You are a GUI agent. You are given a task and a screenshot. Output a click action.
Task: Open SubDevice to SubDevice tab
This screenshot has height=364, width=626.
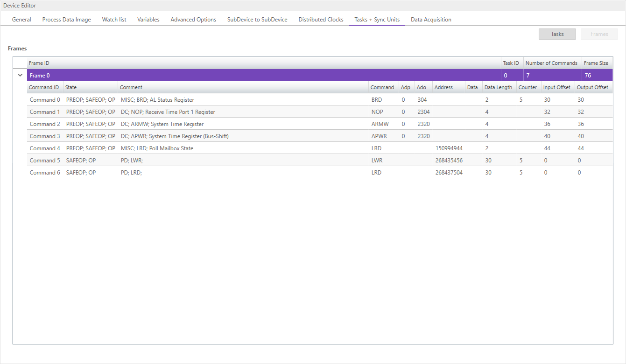click(x=257, y=20)
